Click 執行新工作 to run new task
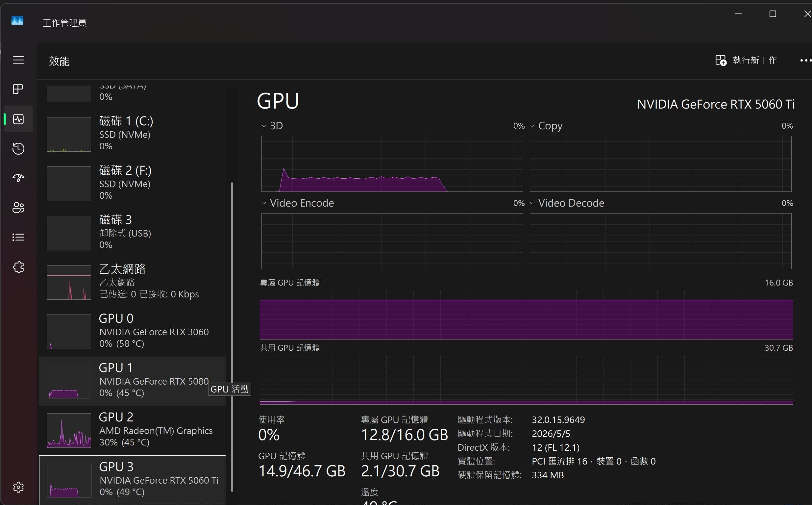The height and width of the screenshot is (505, 812). pyautogui.click(x=746, y=61)
